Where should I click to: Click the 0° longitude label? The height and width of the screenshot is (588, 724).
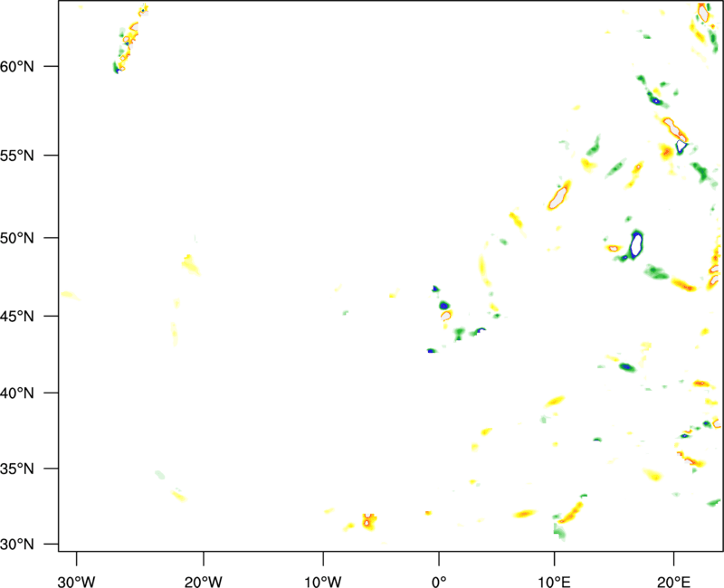439,582
